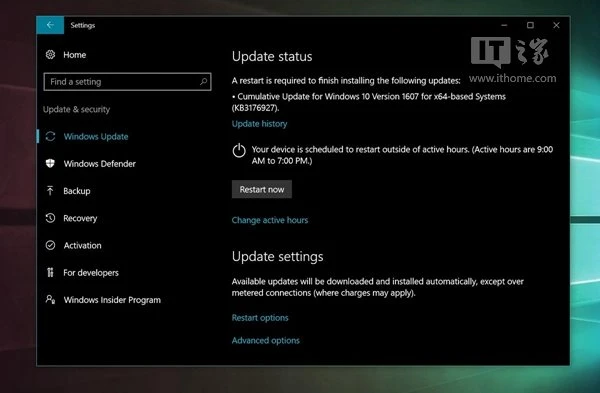The image size is (600, 393).
Task: Click the metered connections description text
Action: tap(378, 287)
